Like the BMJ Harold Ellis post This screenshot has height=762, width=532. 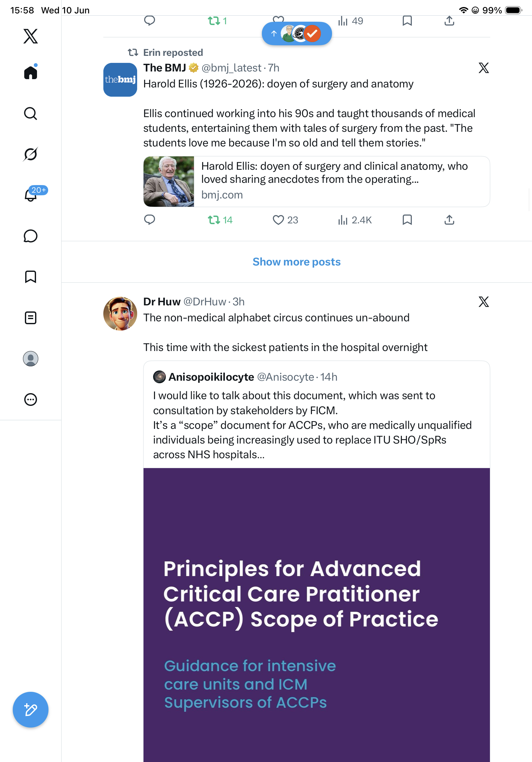coord(285,220)
